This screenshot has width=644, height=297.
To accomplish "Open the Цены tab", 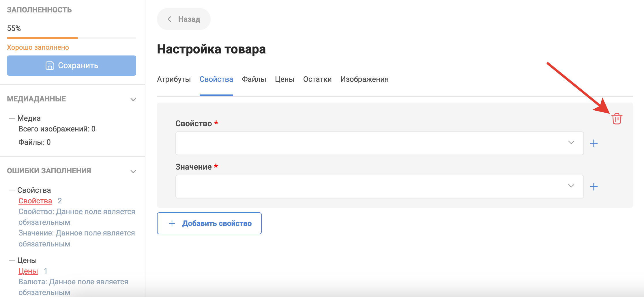I will point(284,79).
